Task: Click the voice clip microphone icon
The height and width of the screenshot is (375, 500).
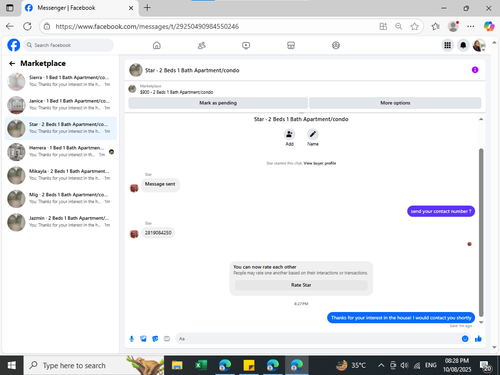Action: coord(132,339)
